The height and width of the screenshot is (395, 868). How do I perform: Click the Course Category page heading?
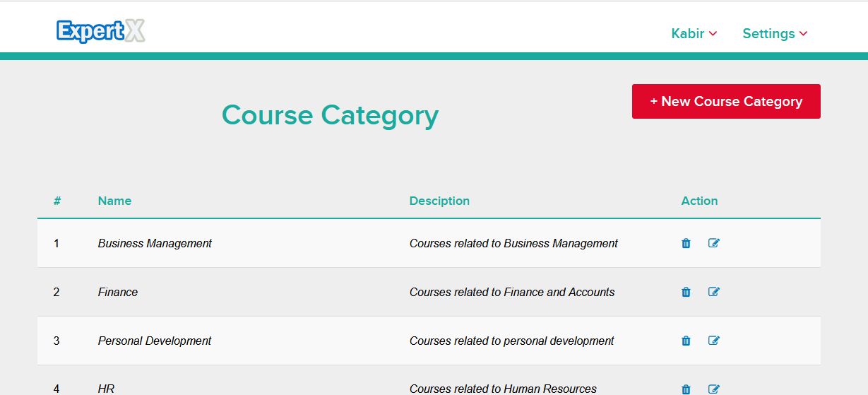pos(330,114)
